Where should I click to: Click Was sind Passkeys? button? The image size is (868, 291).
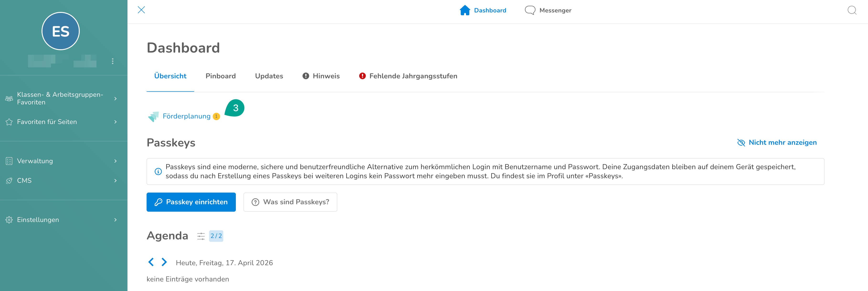pos(290,202)
